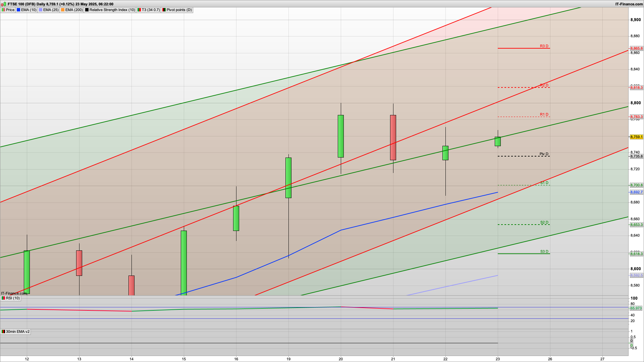Screen dimensions: 644x362
Task: Open Relative Strength Index (10) legend entry
Action: click(110, 10)
